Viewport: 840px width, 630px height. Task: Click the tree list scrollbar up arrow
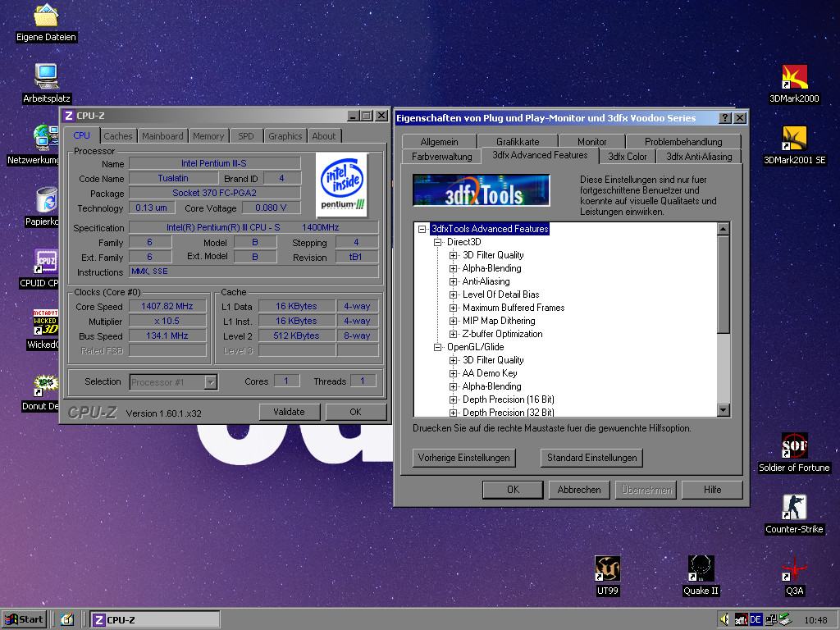pos(724,229)
